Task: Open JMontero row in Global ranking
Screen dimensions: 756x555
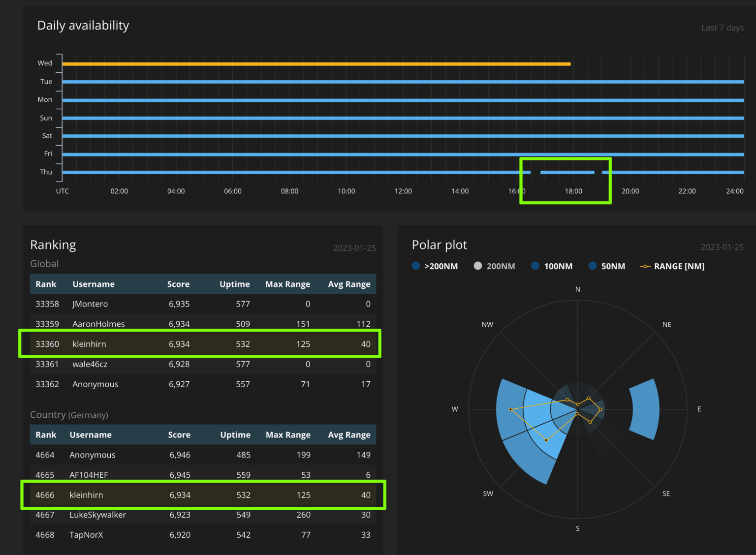Action: [x=90, y=304]
